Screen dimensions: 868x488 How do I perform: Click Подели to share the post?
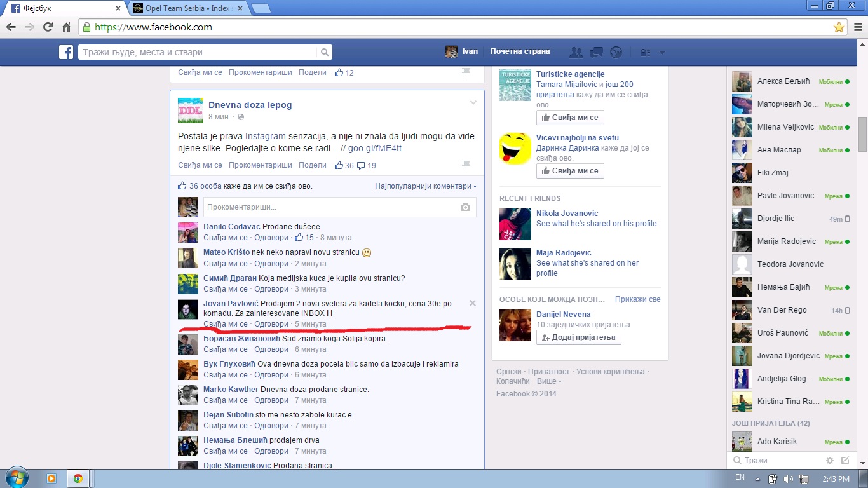(312, 165)
